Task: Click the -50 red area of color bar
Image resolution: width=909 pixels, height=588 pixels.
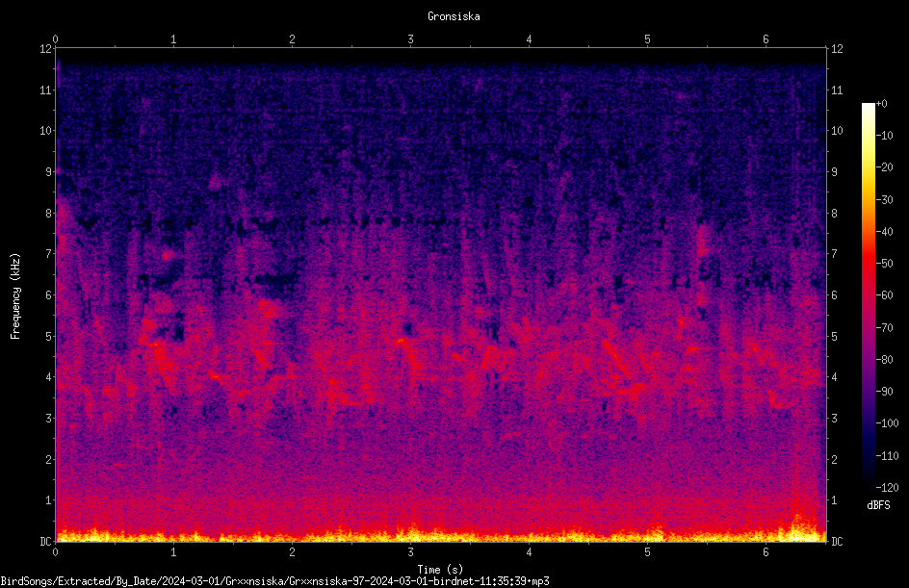Action: pyautogui.click(x=868, y=263)
